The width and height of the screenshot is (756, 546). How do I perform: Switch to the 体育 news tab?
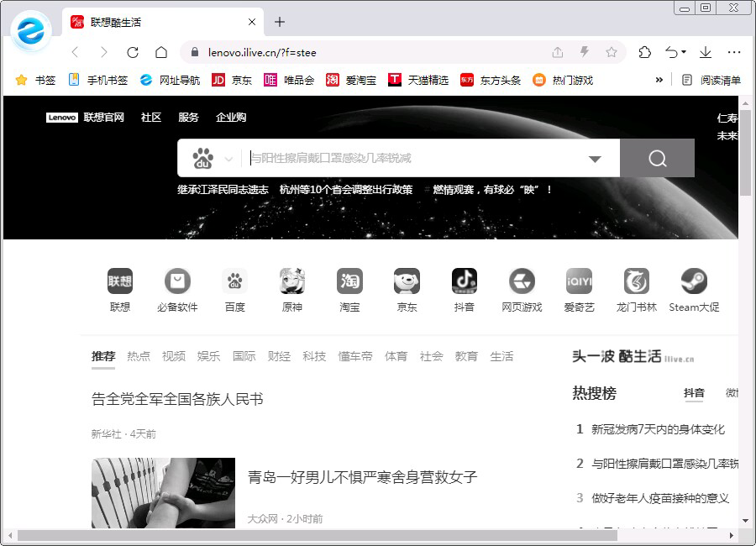[396, 356]
